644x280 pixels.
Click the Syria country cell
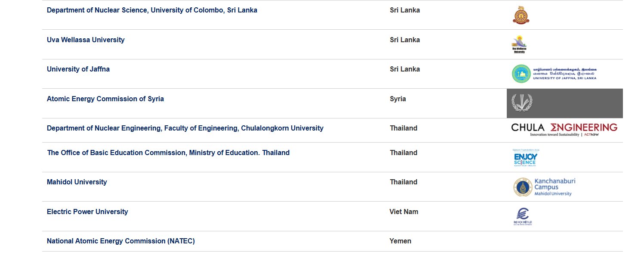coord(398,99)
